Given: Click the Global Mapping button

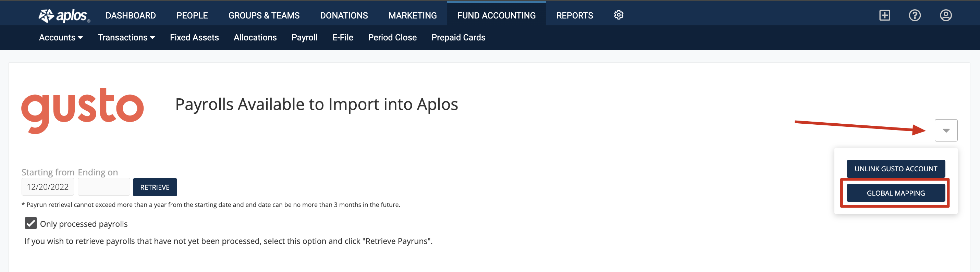Looking at the screenshot, I should (896, 193).
